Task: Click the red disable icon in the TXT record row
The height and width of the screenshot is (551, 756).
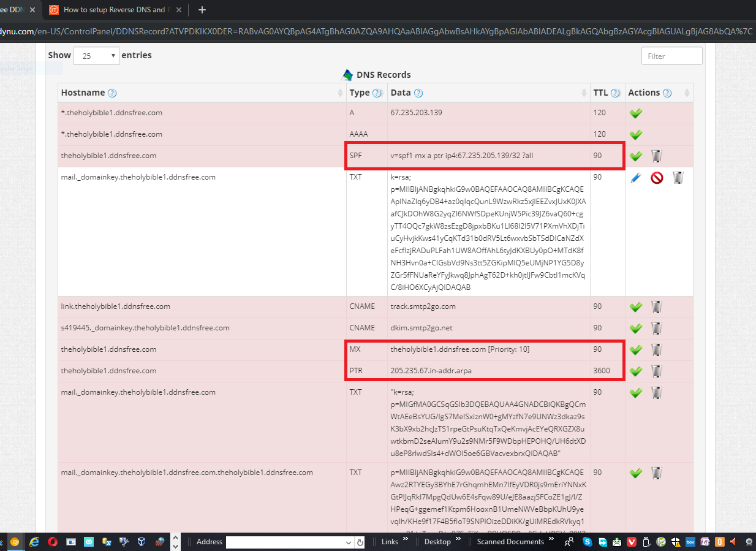Action: pyautogui.click(x=657, y=178)
